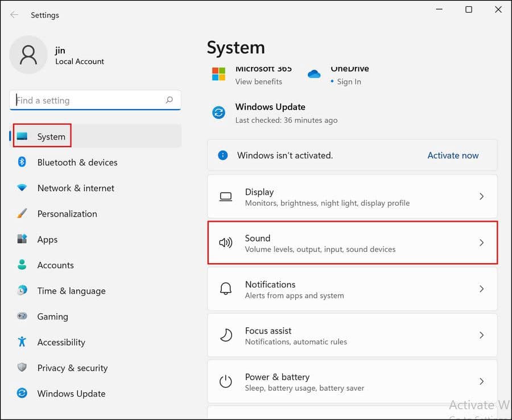The width and height of the screenshot is (512, 420).
Task: Click the Bluetooth icon in the sidebar
Action: 21,163
